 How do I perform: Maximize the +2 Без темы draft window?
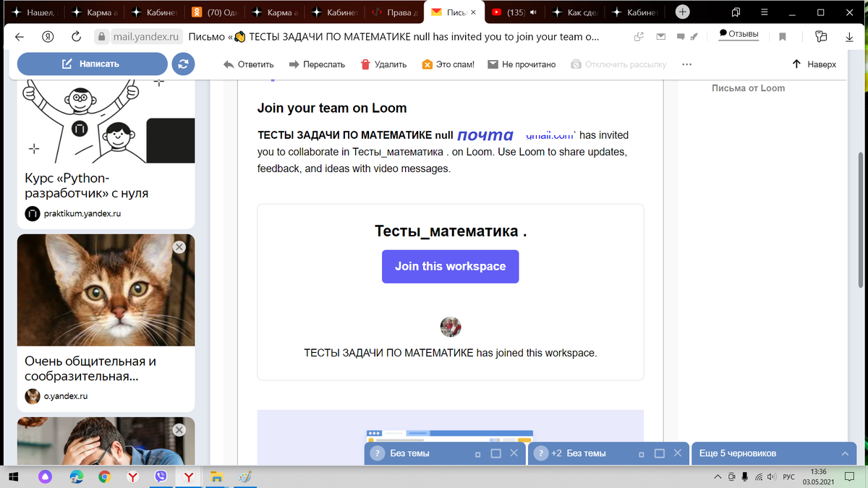coord(660,453)
